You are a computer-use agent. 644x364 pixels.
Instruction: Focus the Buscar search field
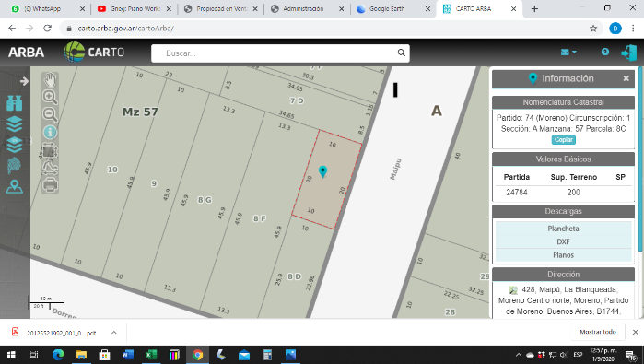click(x=280, y=53)
